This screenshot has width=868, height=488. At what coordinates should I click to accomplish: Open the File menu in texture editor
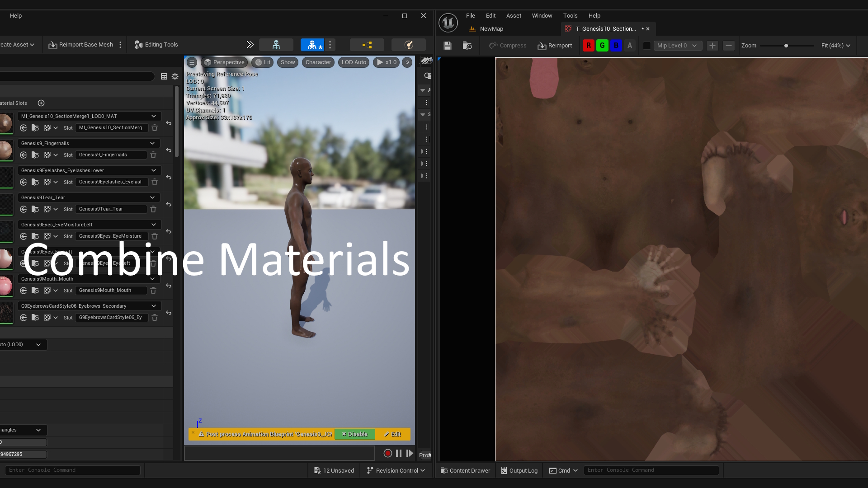coord(470,15)
